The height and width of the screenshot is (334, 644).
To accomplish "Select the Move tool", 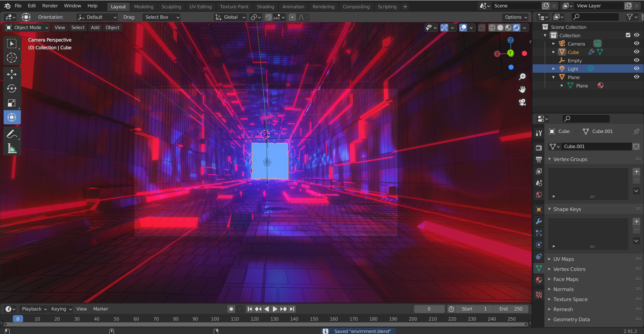I will click(12, 74).
